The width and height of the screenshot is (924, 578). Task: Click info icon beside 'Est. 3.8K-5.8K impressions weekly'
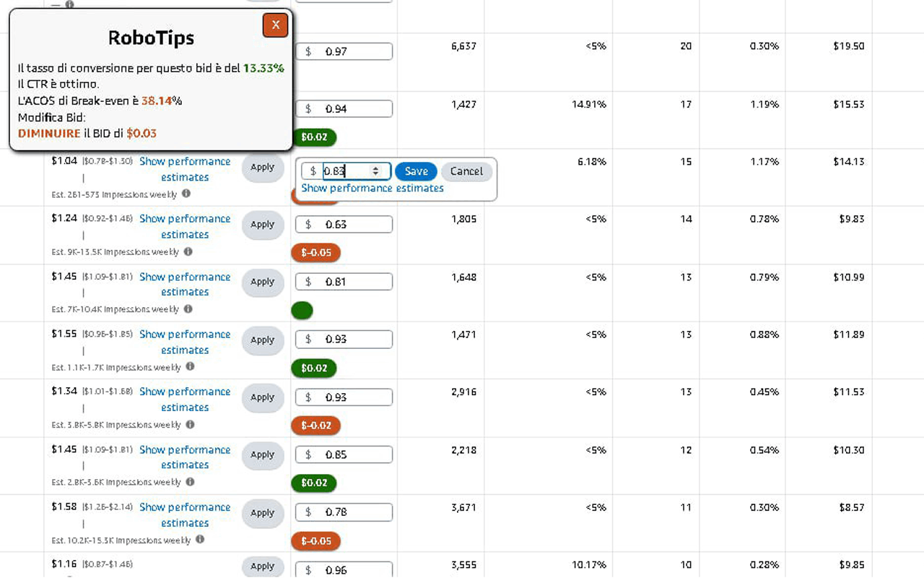[x=191, y=425]
